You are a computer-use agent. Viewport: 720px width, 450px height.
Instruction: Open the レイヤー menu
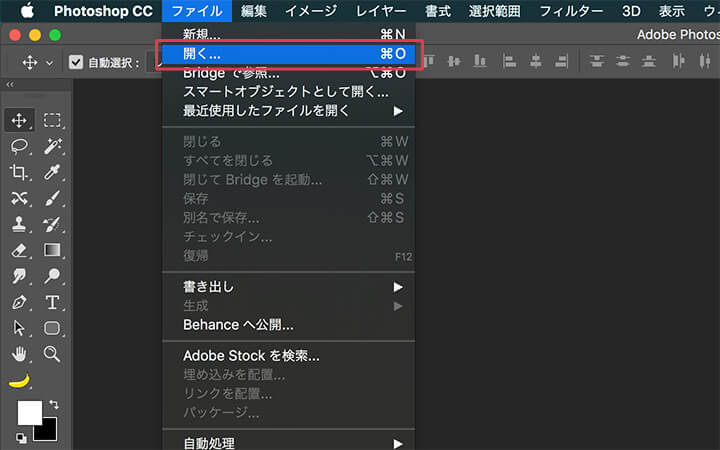point(381,11)
